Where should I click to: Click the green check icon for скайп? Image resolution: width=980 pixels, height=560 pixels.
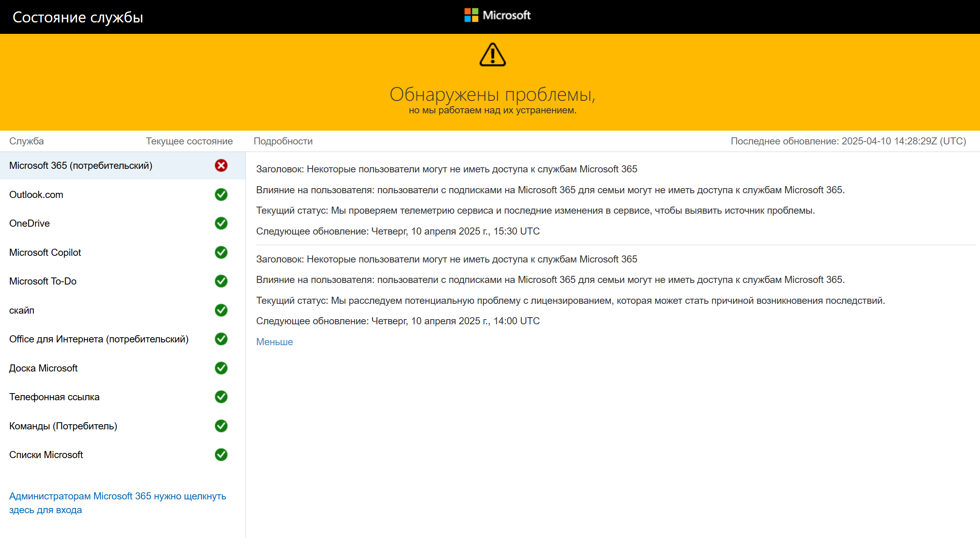tap(221, 310)
